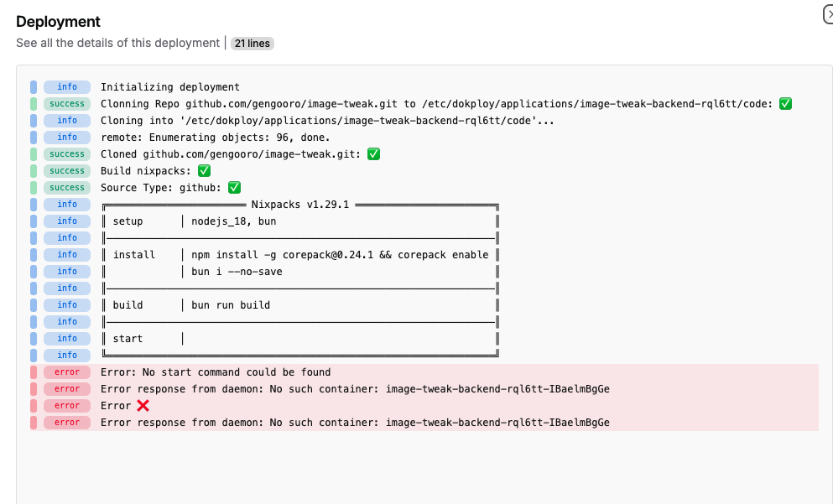
Task: Click the checkmark beside Source Type: github
Action: [x=235, y=188]
